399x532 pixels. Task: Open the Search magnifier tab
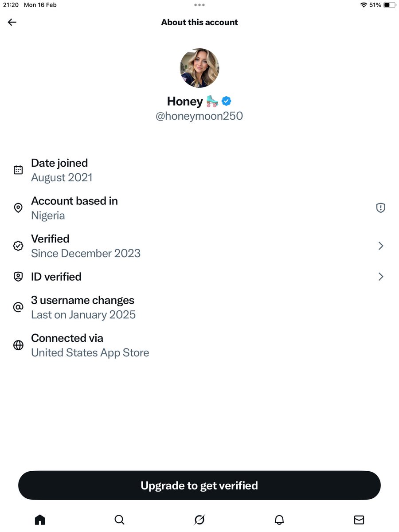[119, 520]
